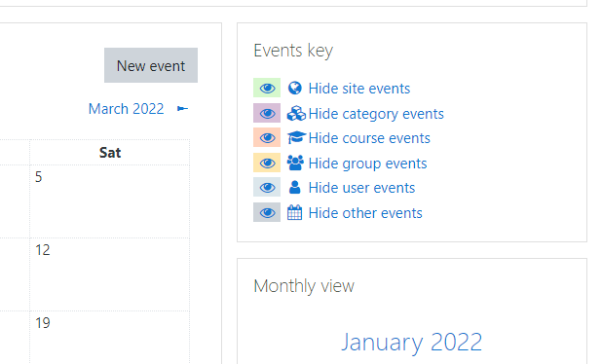This screenshot has height=364, width=602.
Task: Select Saturday the 12th calendar cell
Action: click(x=110, y=274)
